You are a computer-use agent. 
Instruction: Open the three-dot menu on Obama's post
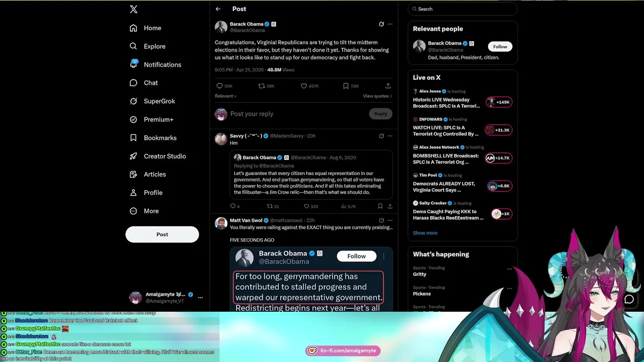(x=390, y=24)
